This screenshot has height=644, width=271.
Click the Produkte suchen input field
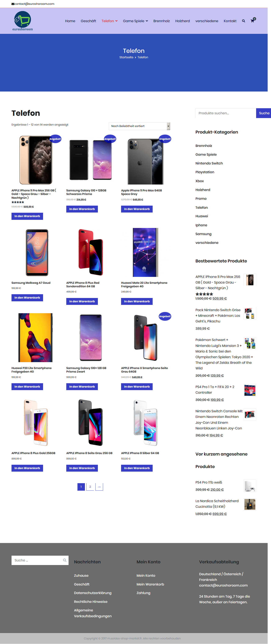226,113
